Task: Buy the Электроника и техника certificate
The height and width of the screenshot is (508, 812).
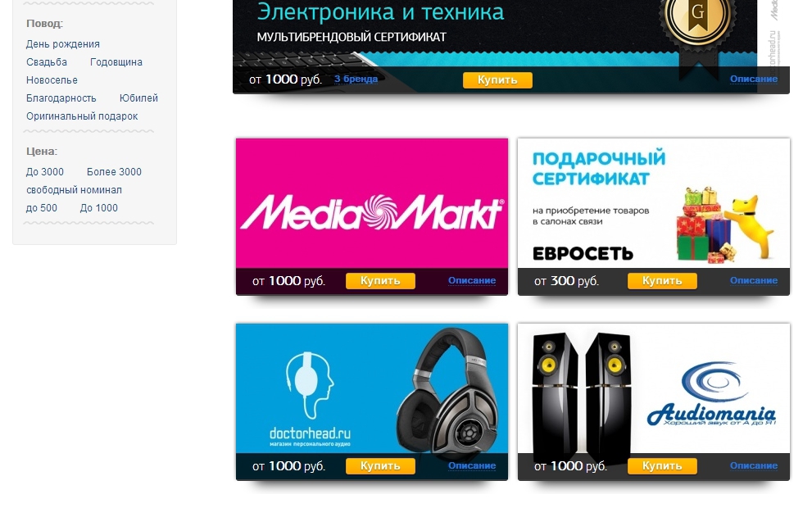Action: [x=497, y=79]
